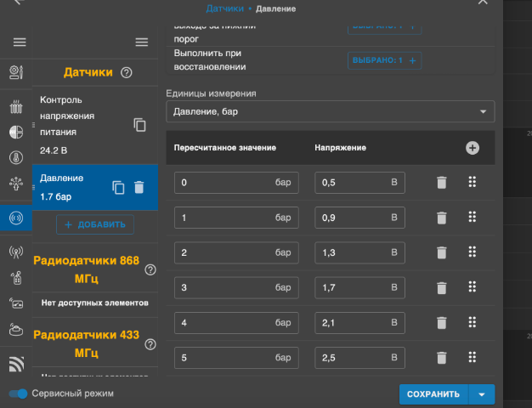Open the Выбрано: 1 selector for Выполнить при восстановлении

pyautogui.click(x=384, y=60)
